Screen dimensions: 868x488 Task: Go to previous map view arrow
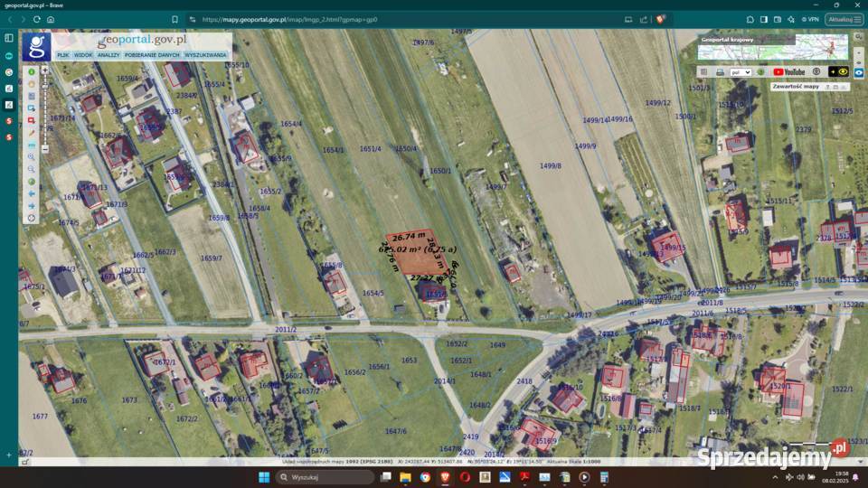pos(32,193)
